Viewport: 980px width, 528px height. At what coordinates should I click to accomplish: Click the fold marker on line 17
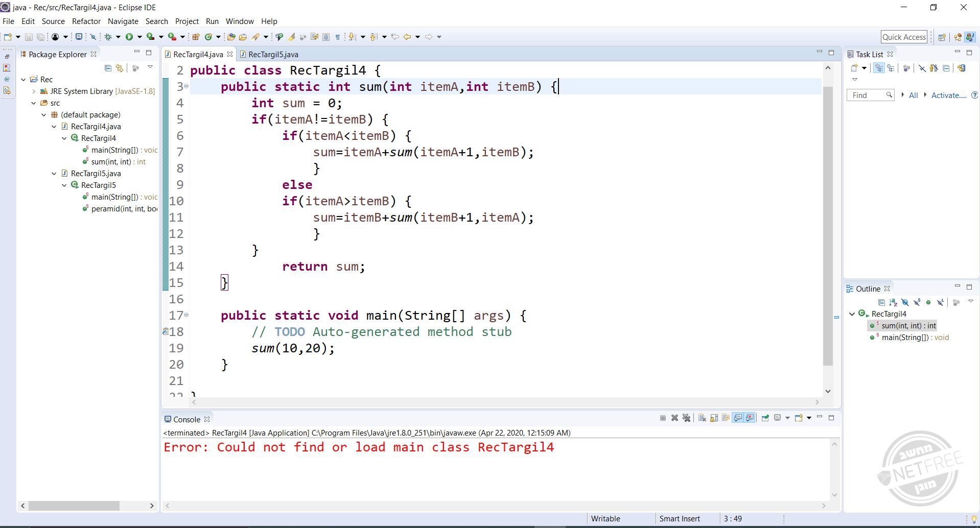coord(186,315)
